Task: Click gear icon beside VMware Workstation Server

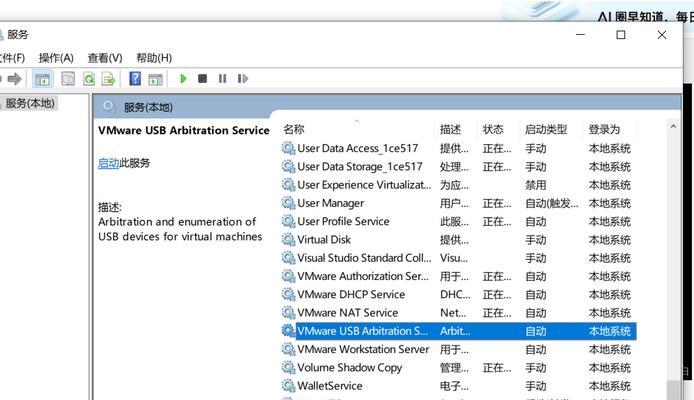Action: [x=288, y=349]
